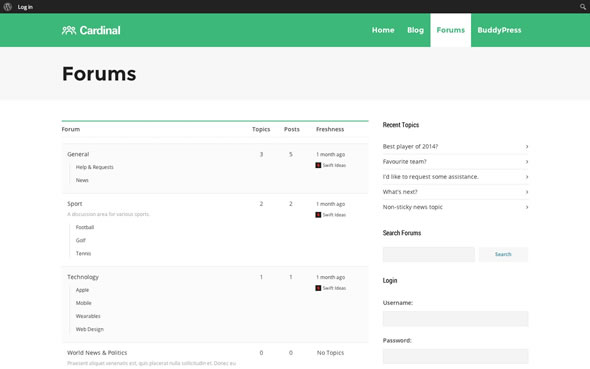Screen dimensions: 590x369
Task: Click the Forum column header
Action: 71,129
